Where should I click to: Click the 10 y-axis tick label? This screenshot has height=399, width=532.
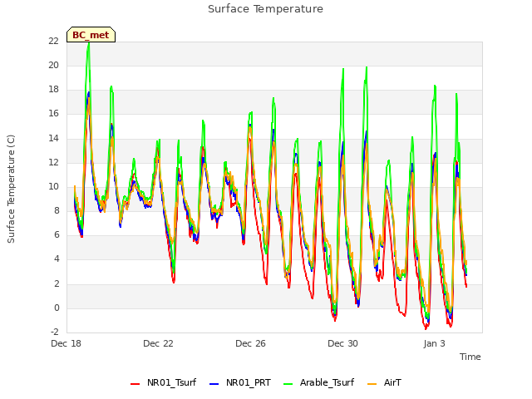click(53, 187)
